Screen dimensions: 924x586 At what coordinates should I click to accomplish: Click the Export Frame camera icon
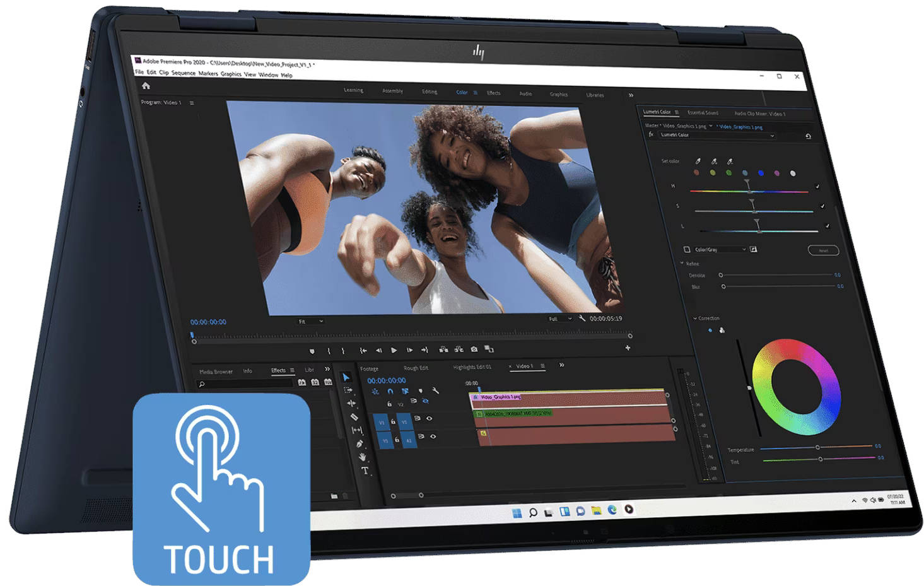[474, 349]
